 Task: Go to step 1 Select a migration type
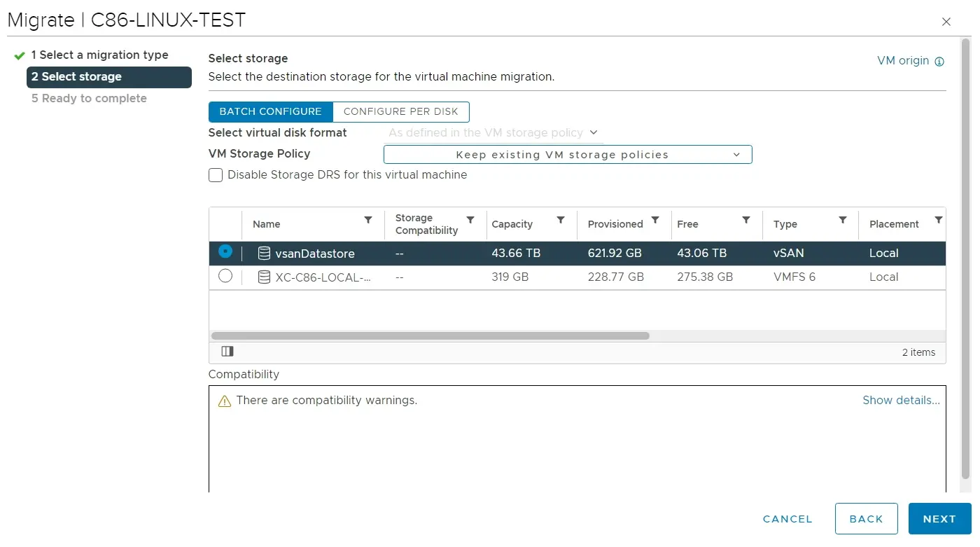click(99, 55)
